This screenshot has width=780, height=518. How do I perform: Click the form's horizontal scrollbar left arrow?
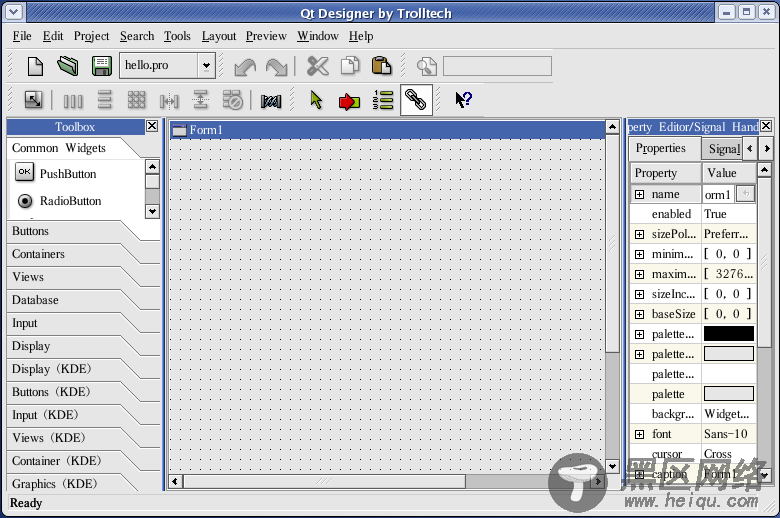coord(175,481)
